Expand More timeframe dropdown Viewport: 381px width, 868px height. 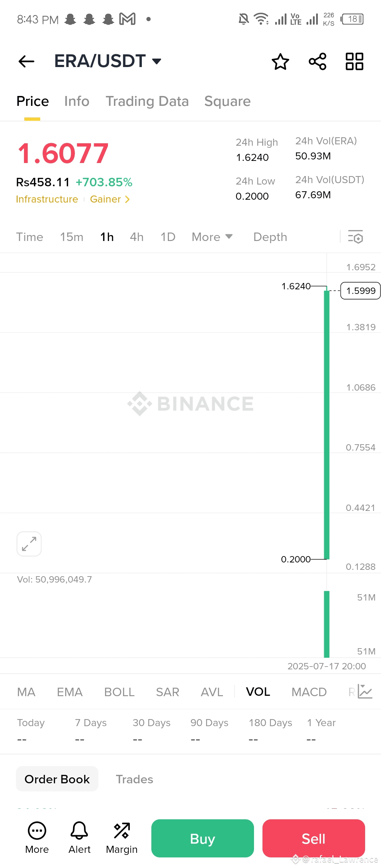212,237
